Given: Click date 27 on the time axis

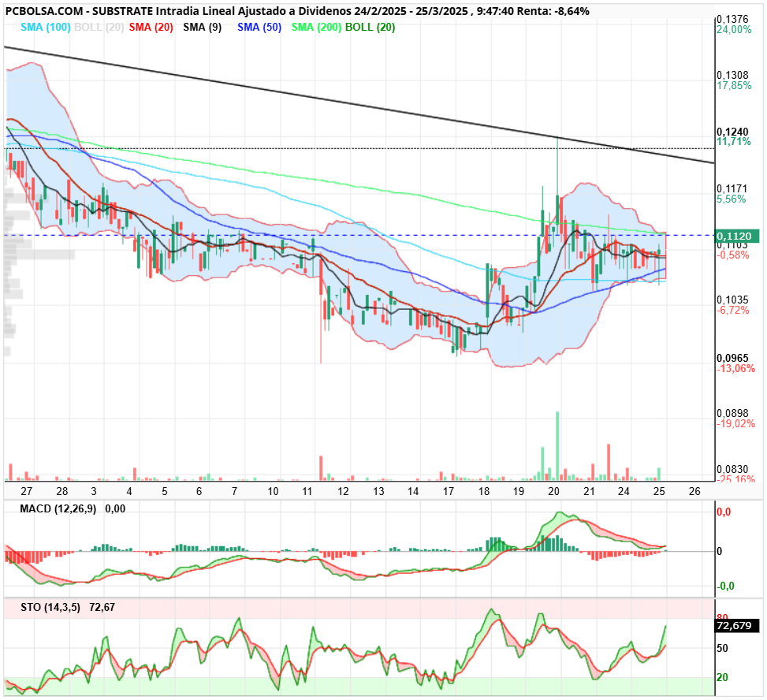Looking at the screenshot, I should [x=27, y=492].
